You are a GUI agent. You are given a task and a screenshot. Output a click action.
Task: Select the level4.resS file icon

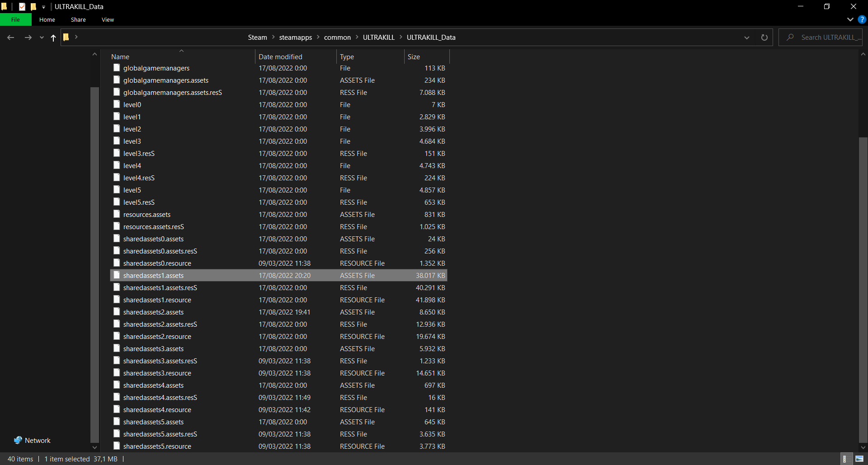click(x=117, y=178)
